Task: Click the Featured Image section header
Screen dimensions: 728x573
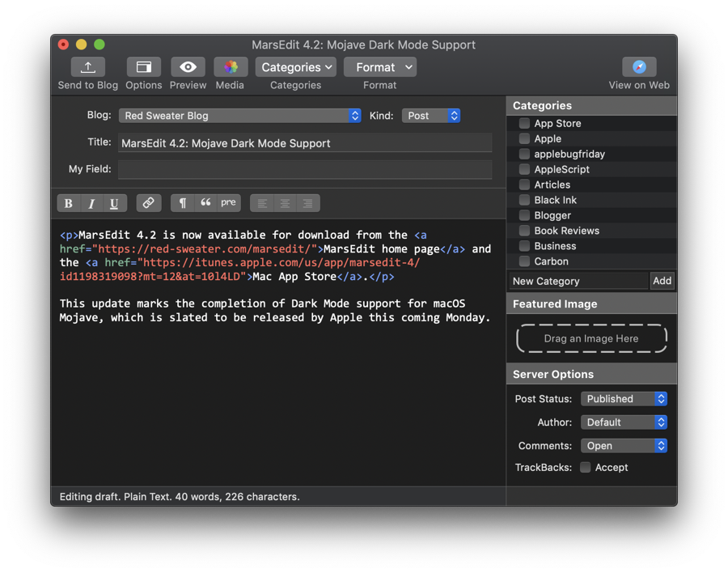Action: pyautogui.click(x=591, y=304)
